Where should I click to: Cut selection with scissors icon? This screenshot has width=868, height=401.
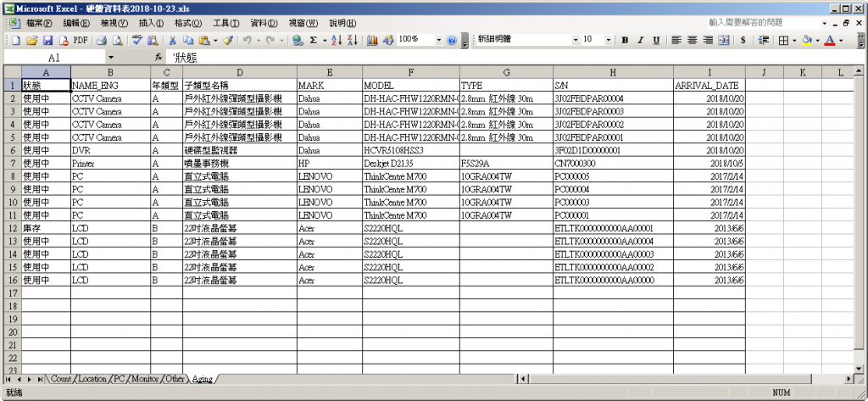(x=172, y=41)
